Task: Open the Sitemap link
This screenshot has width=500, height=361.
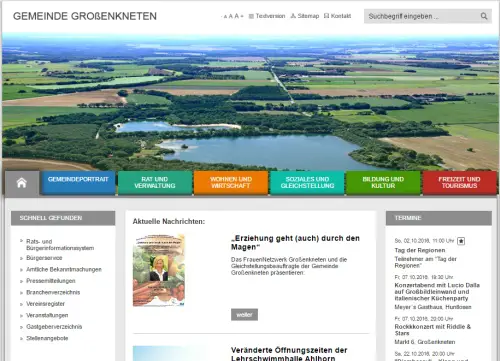Action: pyautogui.click(x=305, y=16)
